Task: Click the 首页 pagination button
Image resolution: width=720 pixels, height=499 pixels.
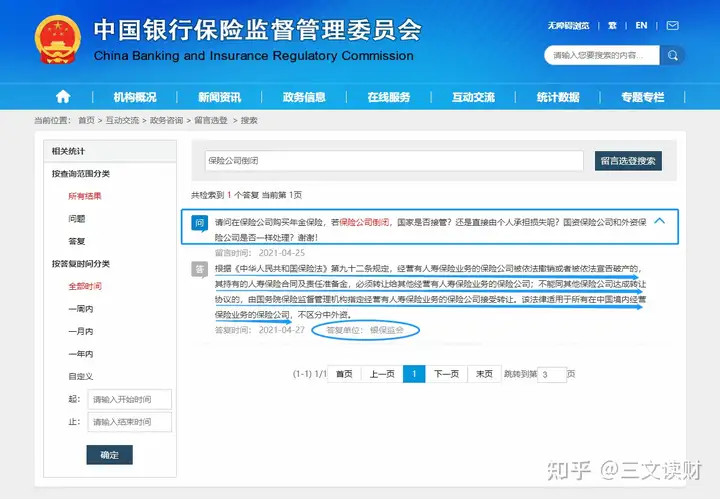Action: tap(344, 374)
